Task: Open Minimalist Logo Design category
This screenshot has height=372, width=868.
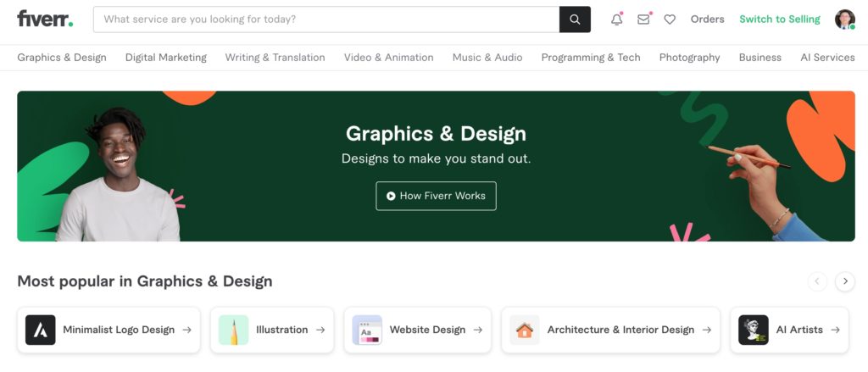Action: click(108, 330)
